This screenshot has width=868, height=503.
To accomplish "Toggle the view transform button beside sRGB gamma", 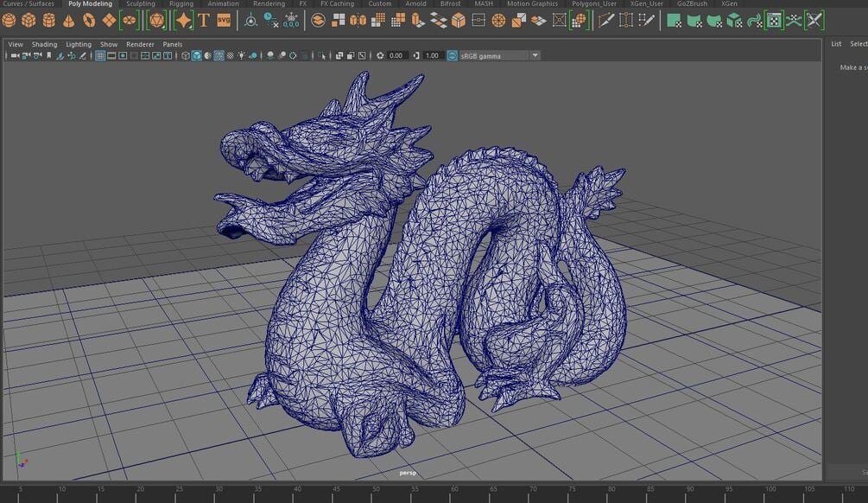I will (453, 56).
